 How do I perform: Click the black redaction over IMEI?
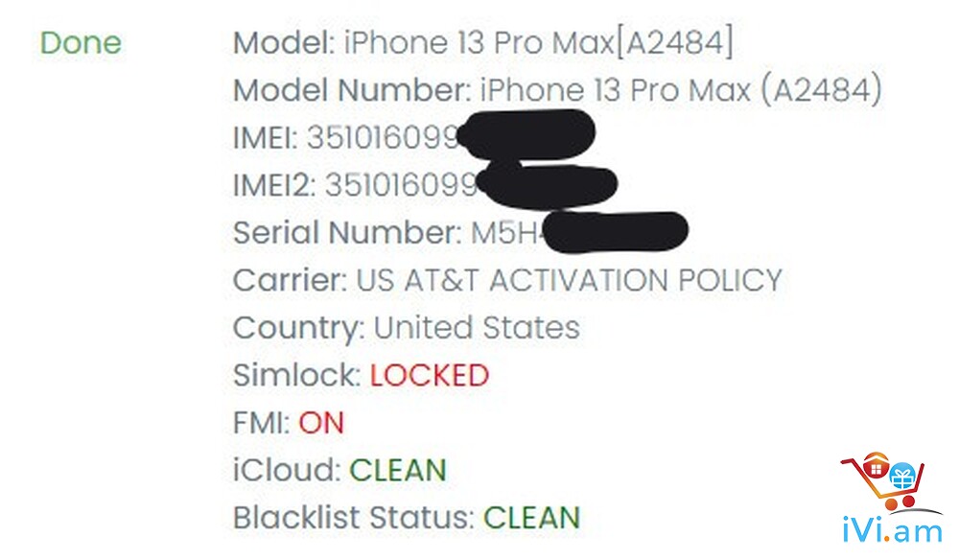[526, 134]
